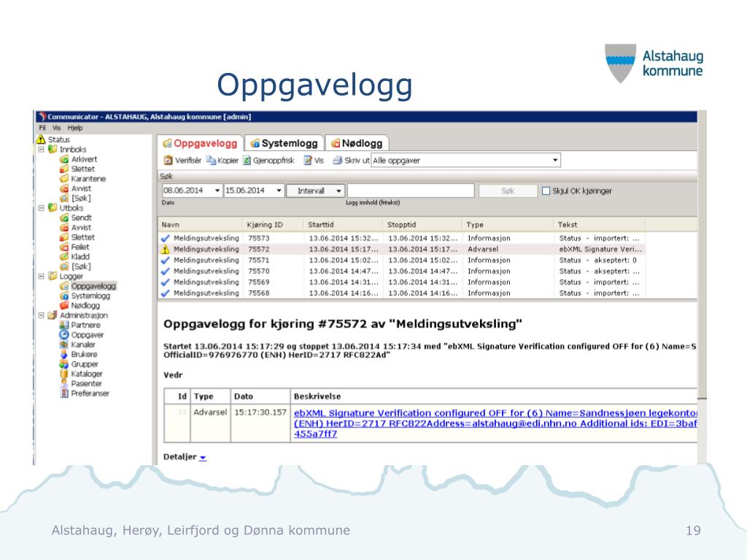The image size is (747, 560).
Task: Click the Skriv ut printer icon
Action: [337, 160]
